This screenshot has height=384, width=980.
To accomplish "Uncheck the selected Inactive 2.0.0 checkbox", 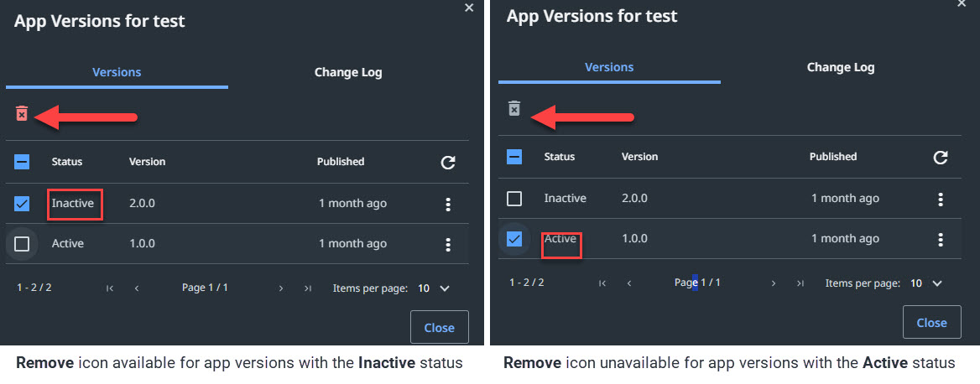I will (x=23, y=204).
